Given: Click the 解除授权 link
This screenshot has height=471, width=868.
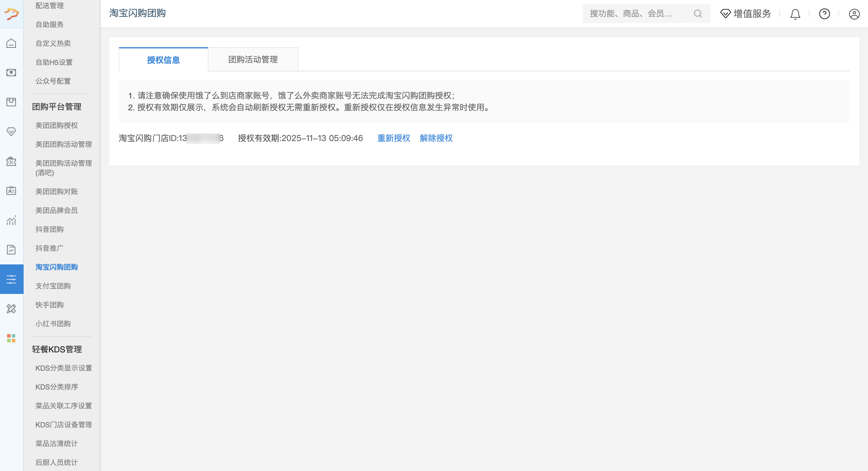Looking at the screenshot, I should pyautogui.click(x=436, y=138).
